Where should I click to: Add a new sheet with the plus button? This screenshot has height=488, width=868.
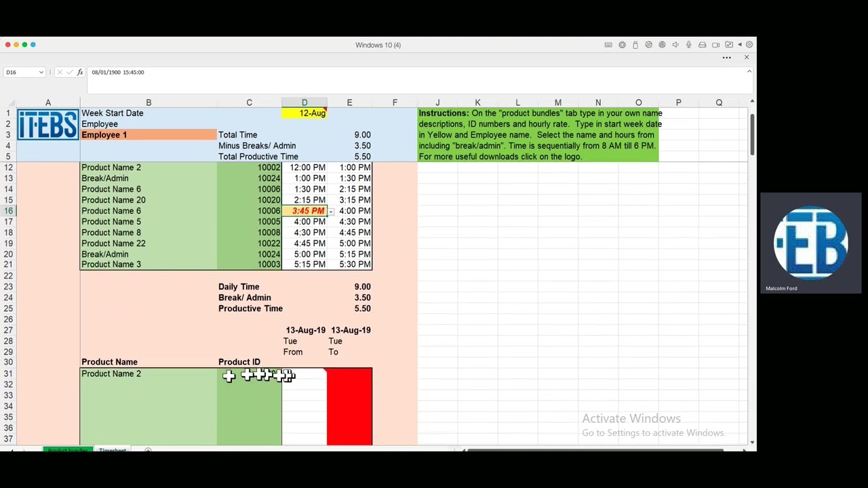pyautogui.click(x=148, y=450)
